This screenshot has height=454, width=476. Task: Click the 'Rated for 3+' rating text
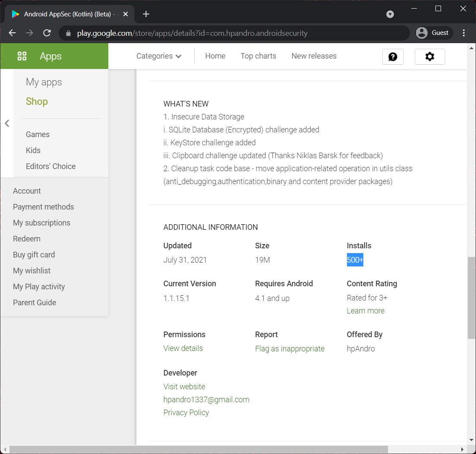[367, 298]
